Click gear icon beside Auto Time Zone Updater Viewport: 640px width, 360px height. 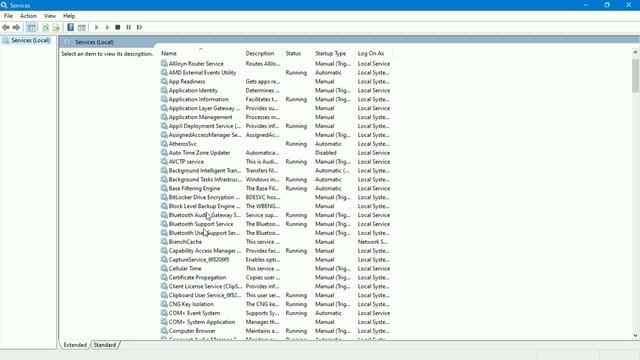tap(164, 153)
